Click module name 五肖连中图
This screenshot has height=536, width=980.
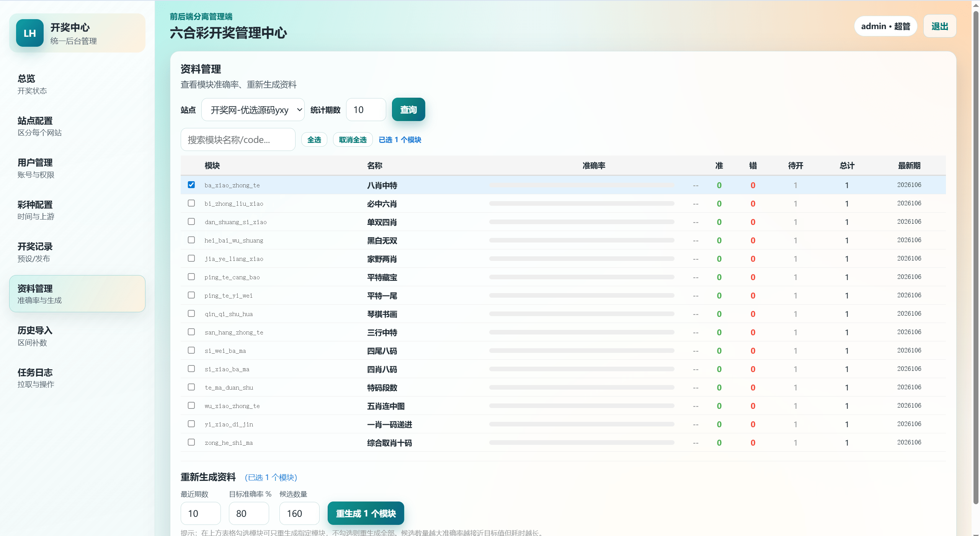coord(386,406)
